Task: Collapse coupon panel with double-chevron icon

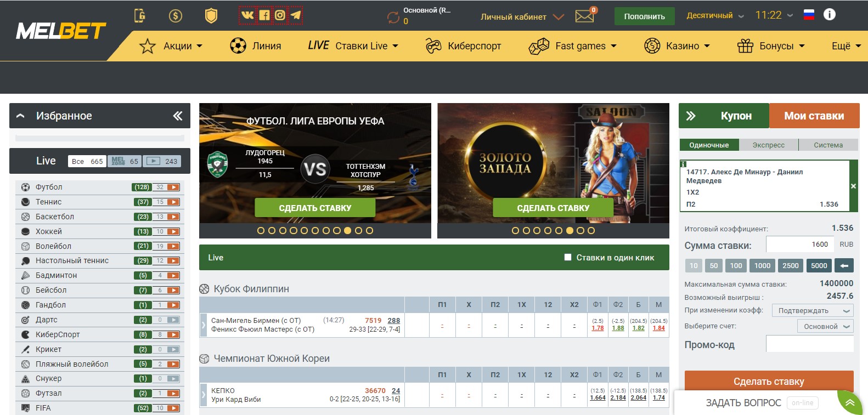Action: point(691,116)
